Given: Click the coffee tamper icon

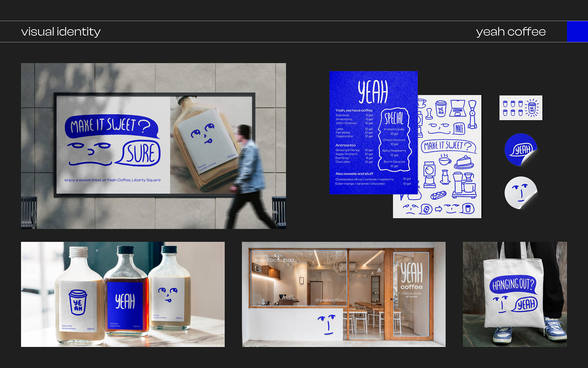Looking at the screenshot, I should [429, 113].
